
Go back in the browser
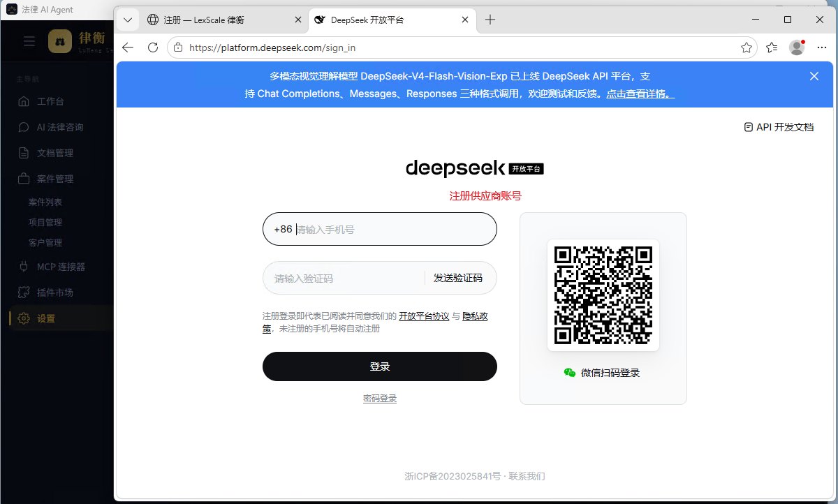coord(127,47)
